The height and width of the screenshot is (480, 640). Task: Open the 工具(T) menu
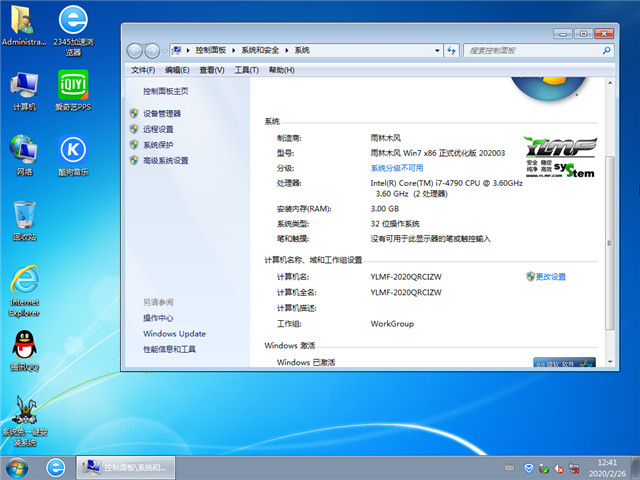[246, 70]
